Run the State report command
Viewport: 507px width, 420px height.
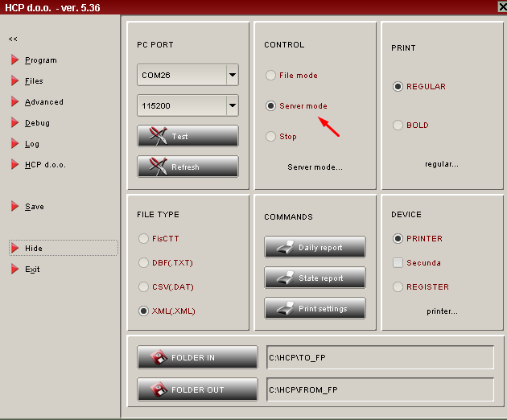(315, 278)
